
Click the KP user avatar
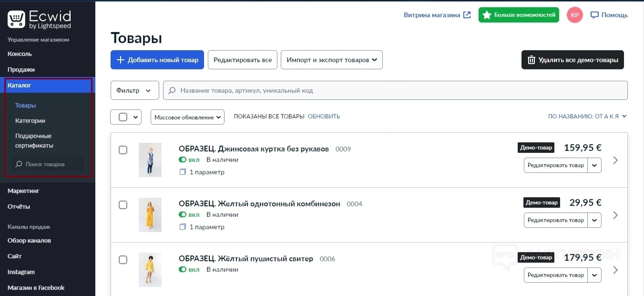tap(574, 15)
